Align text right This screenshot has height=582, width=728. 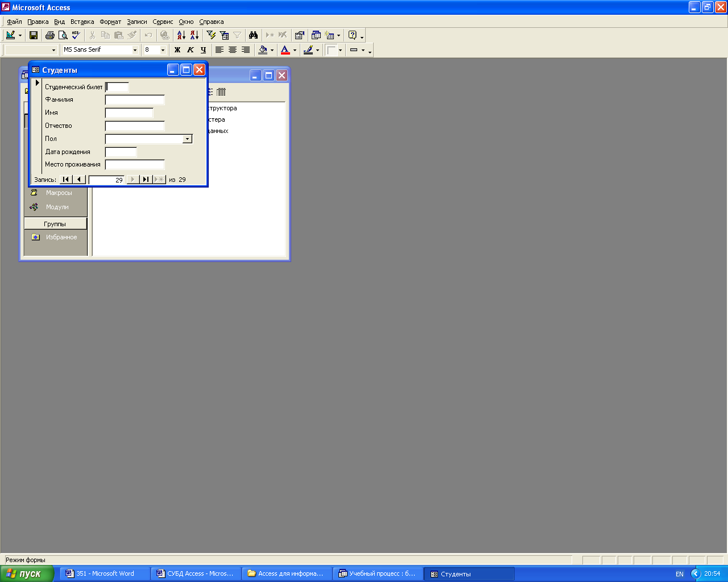(246, 50)
